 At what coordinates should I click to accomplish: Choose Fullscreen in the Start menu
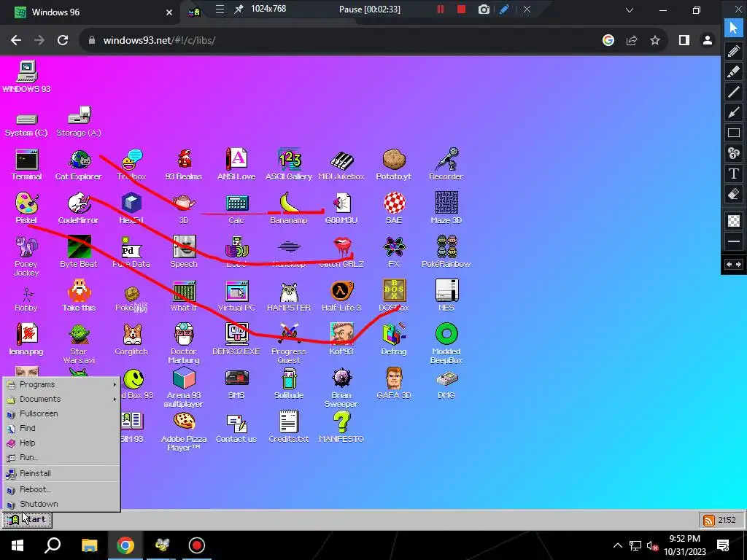(x=61, y=413)
